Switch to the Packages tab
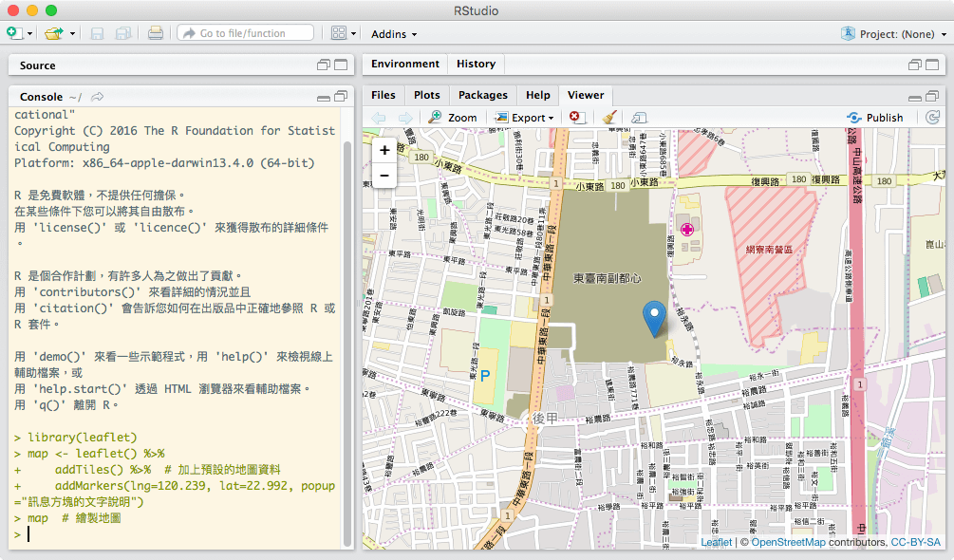 point(483,95)
